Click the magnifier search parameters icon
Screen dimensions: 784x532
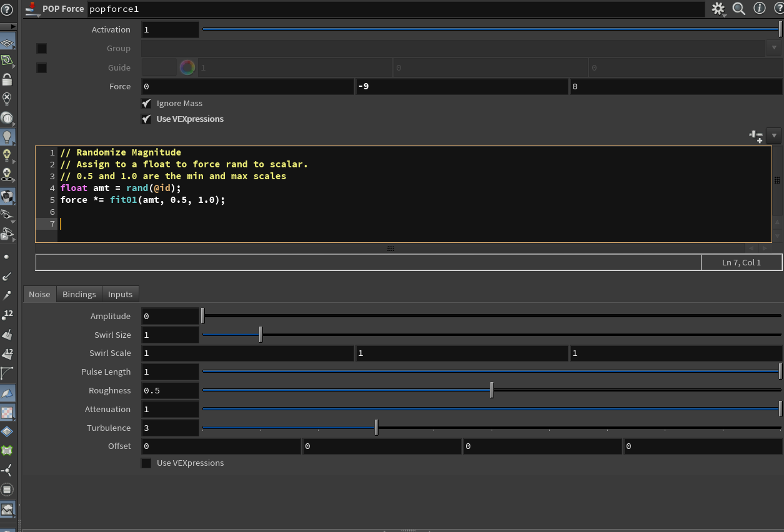739,9
